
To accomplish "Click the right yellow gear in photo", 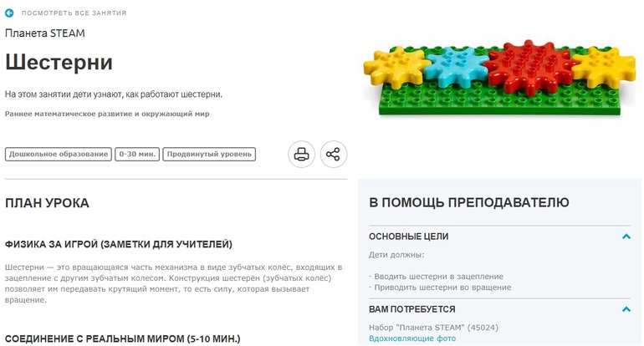I will (602, 67).
